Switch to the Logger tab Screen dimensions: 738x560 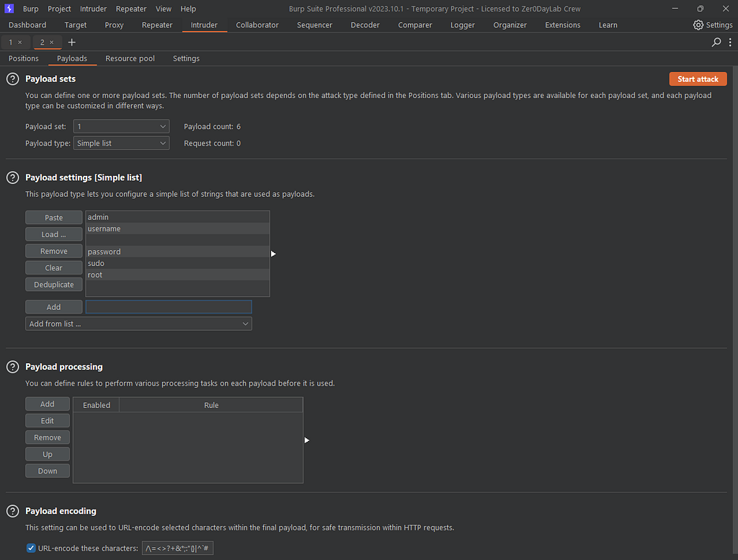pos(463,25)
